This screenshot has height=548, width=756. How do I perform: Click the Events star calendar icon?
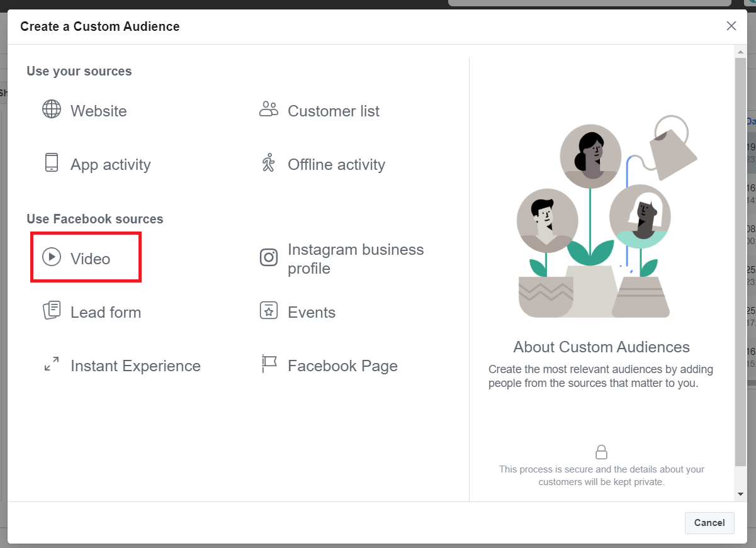coord(269,310)
